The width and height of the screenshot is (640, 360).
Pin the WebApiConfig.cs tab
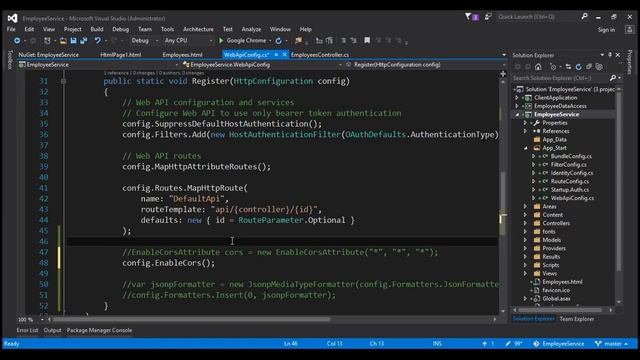coord(276,54)
